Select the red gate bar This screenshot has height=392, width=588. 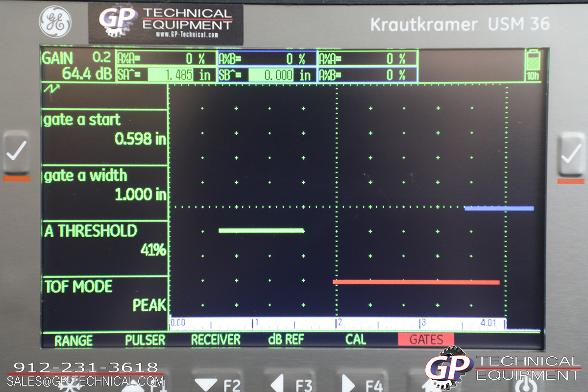point(416,282)
